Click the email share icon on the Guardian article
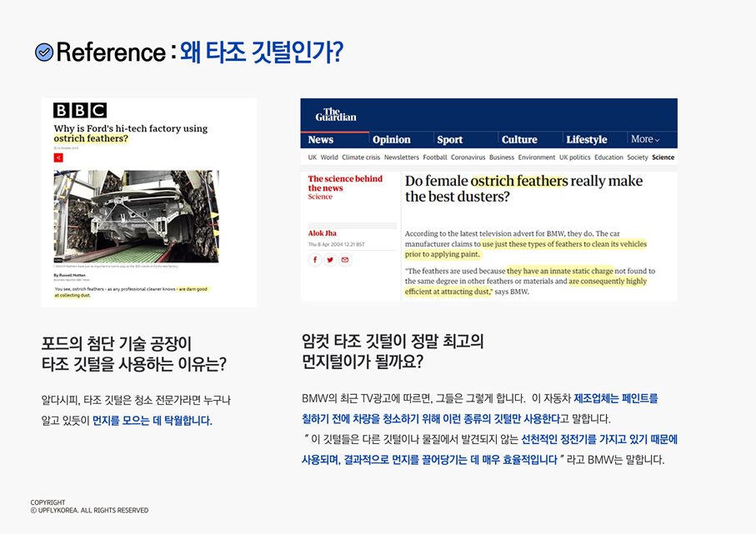This screenshot has width=756, height=534. (344, 260)
